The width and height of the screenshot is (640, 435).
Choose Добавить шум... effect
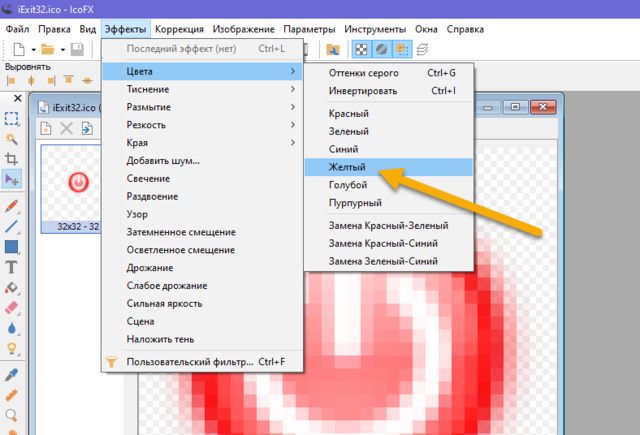(x=202, y=161)
